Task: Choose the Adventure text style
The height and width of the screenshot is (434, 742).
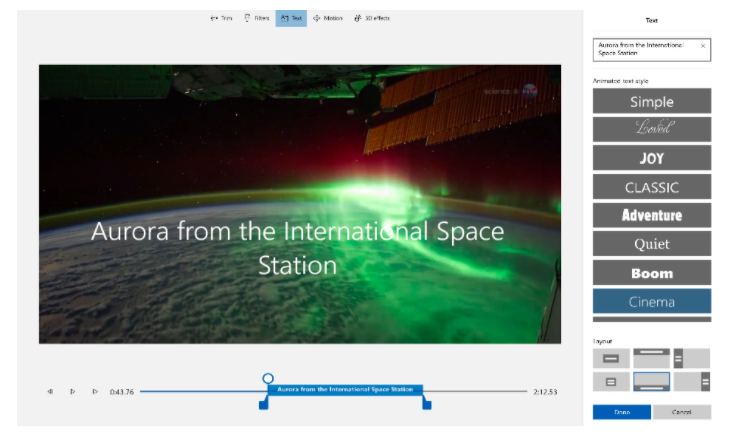Action: (652, 215)
